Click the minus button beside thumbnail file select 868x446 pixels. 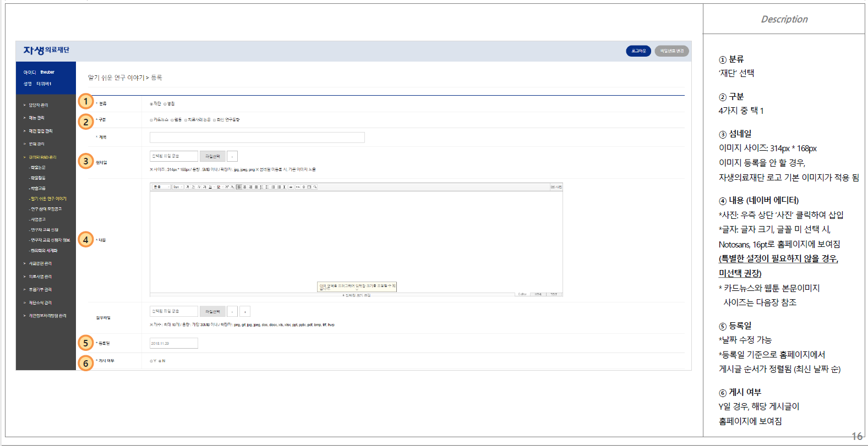point(232,156)
